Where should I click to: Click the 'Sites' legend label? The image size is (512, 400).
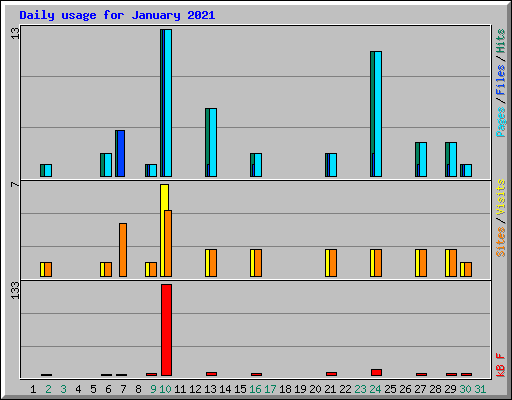[501, 242]
